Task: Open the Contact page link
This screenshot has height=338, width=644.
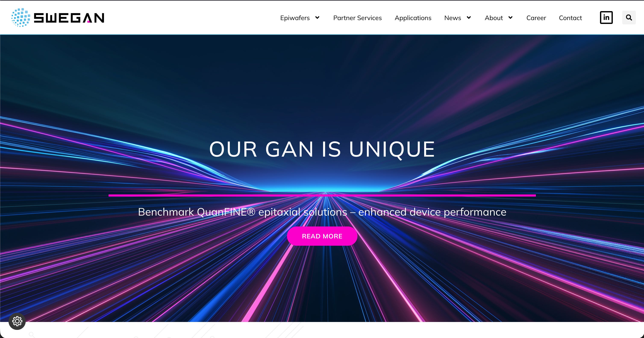Action: (x=570, y=18)
